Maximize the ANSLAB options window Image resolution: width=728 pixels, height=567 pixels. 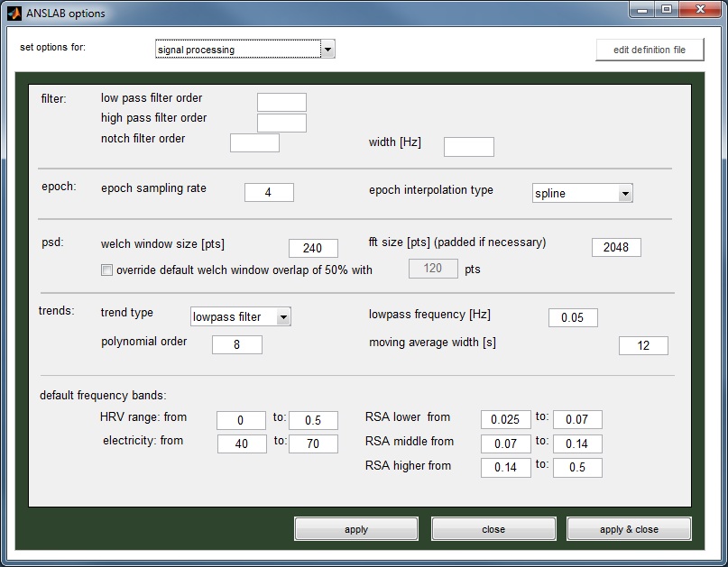coord(667,10)
